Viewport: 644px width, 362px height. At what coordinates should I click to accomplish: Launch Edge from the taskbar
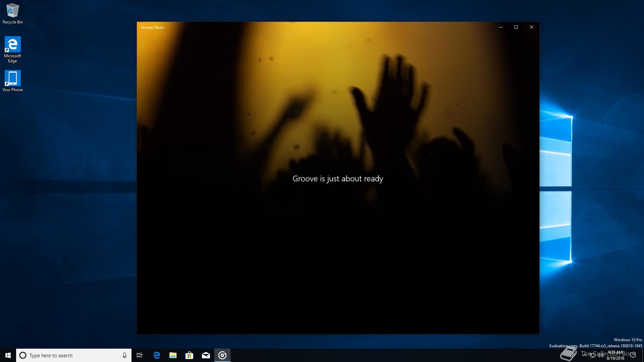coord(157,355)
